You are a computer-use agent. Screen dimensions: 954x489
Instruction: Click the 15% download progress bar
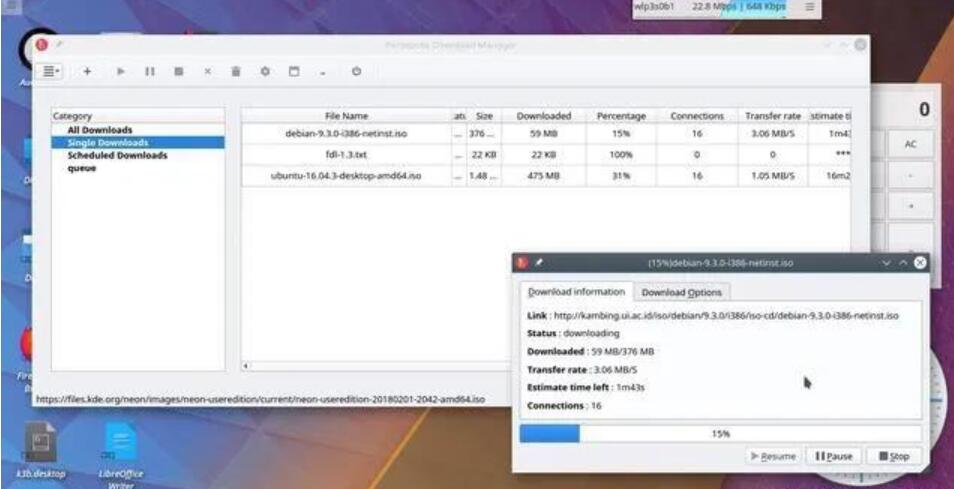720,434
